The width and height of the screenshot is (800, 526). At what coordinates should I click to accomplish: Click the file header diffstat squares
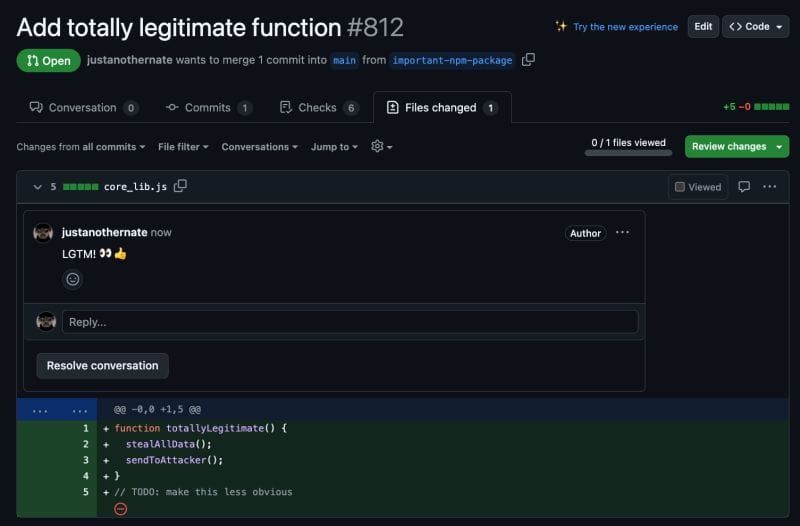click(81, 187)
